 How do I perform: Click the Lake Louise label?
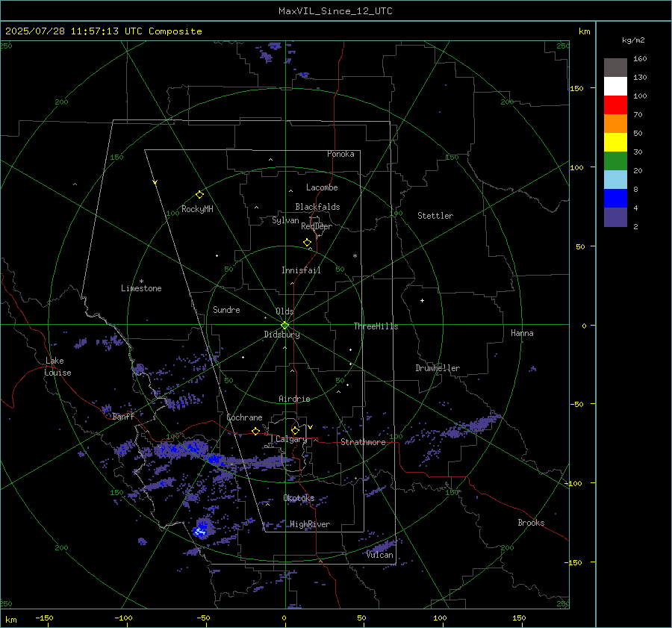[57, 367]
